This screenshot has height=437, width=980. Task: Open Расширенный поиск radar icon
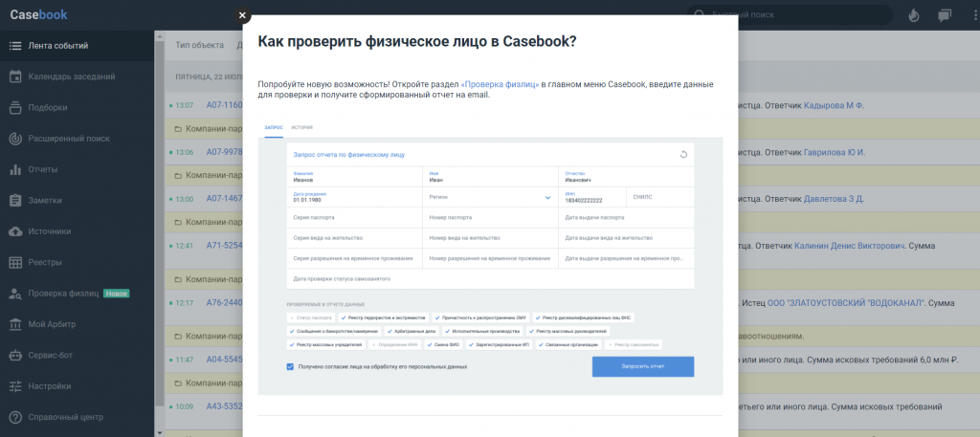coord(15,139)
